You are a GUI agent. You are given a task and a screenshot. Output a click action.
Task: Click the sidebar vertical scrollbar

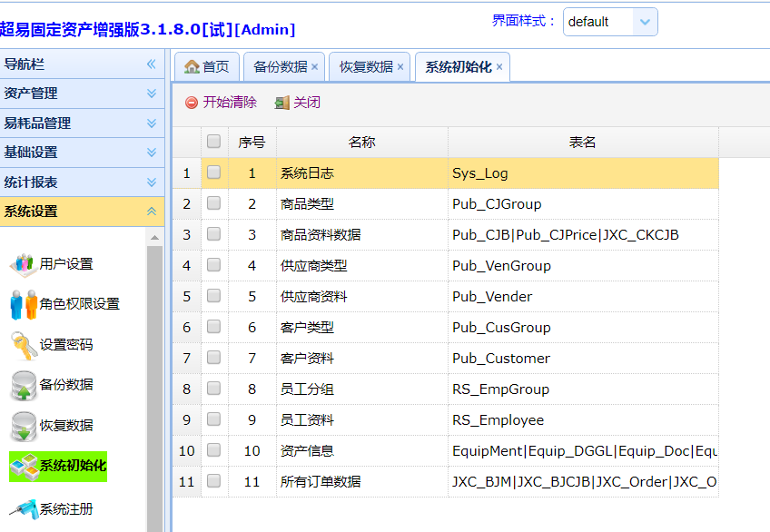(x=155, y=381)
